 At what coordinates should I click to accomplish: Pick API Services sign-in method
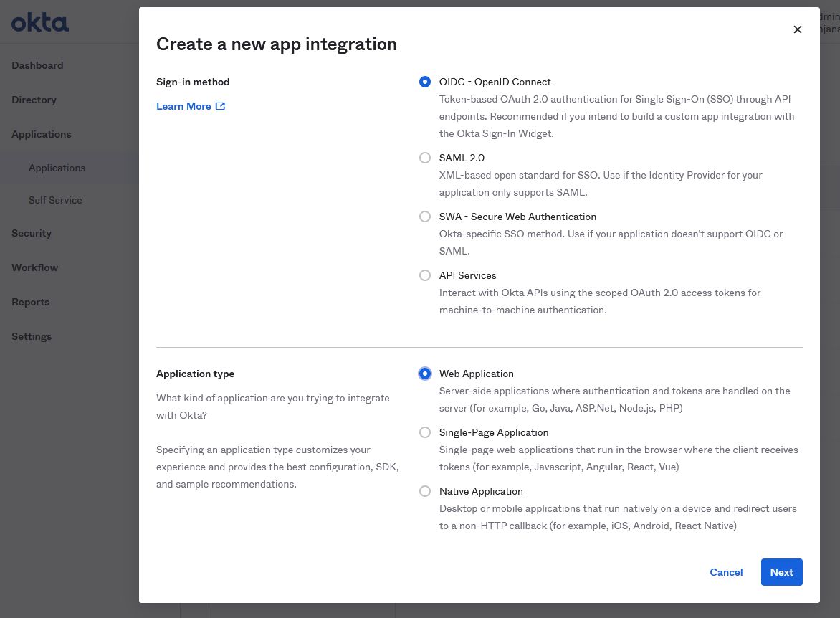tap(425, 275)
